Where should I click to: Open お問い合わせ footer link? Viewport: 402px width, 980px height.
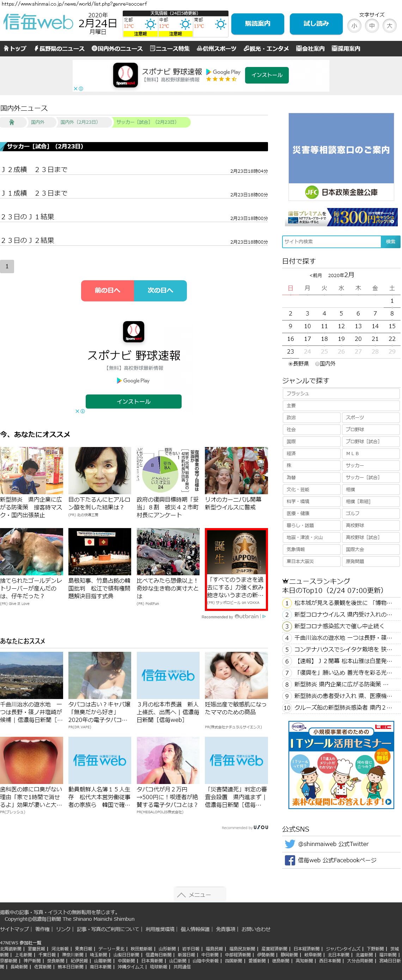click(256, 929)
